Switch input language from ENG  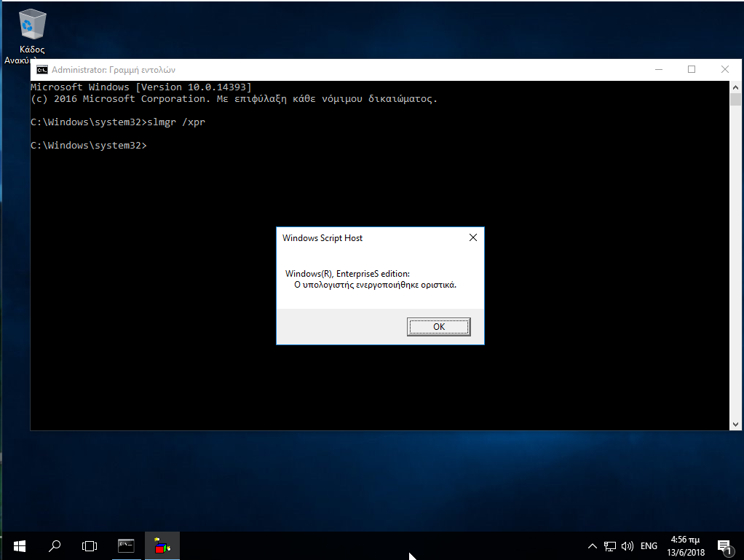click(x=649, y=546)
